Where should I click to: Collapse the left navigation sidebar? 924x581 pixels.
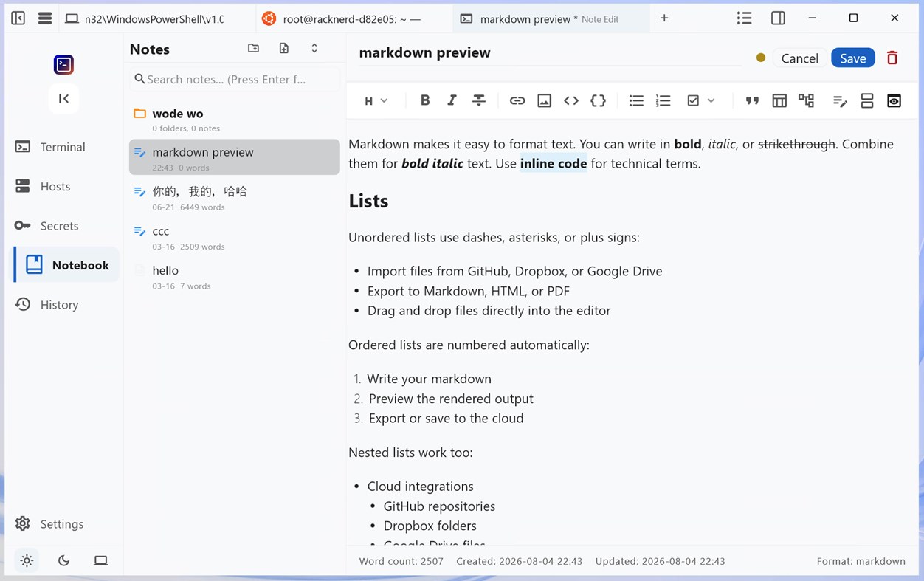click(x=64, y=98)
